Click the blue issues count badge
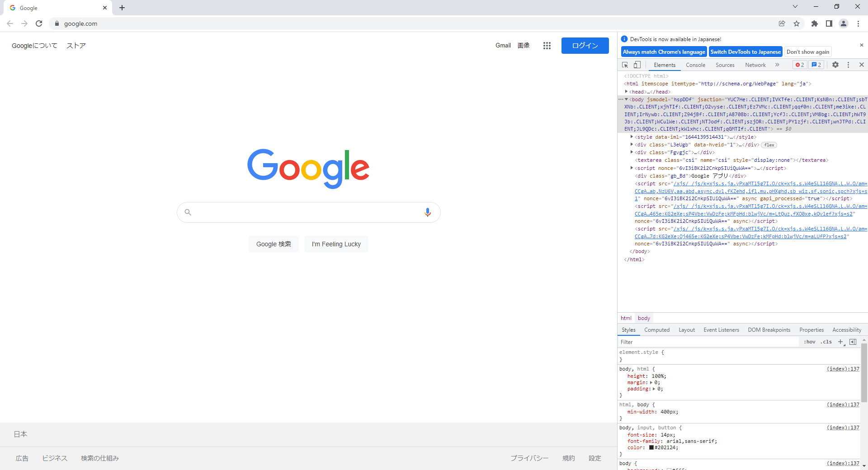This screenshot has height=470, width=868. pyautogui.click(x=816, y=65)
